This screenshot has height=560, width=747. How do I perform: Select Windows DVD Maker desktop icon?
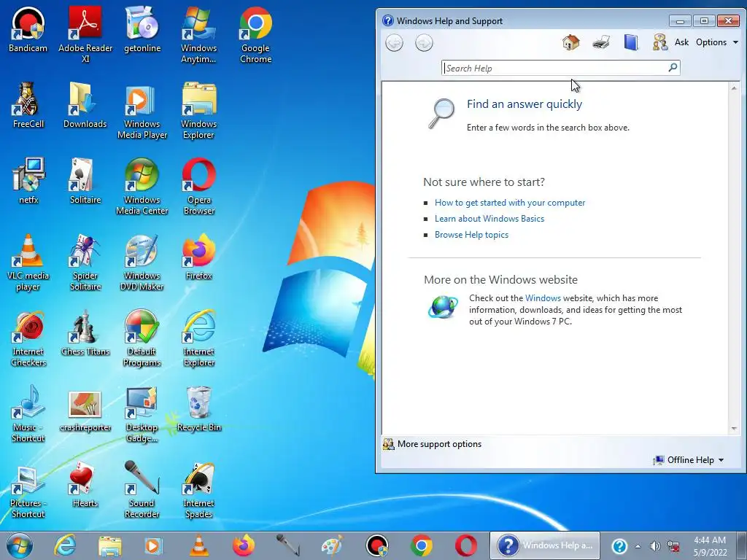(142, 262)
